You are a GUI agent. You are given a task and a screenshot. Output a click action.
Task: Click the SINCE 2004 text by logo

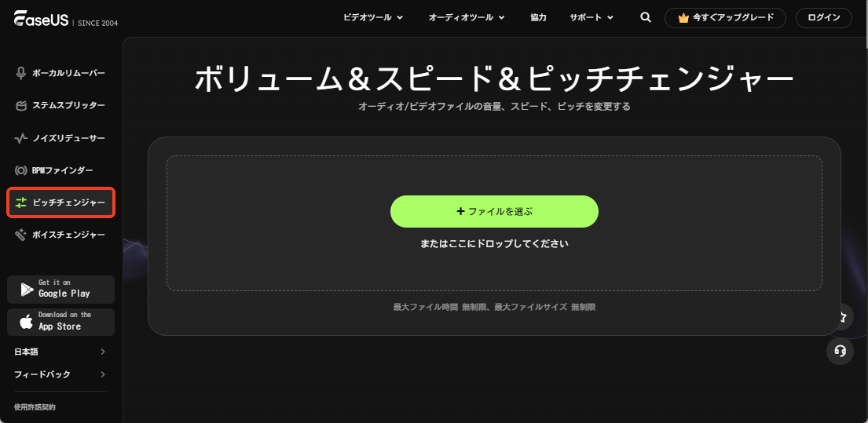coord(97,23)
